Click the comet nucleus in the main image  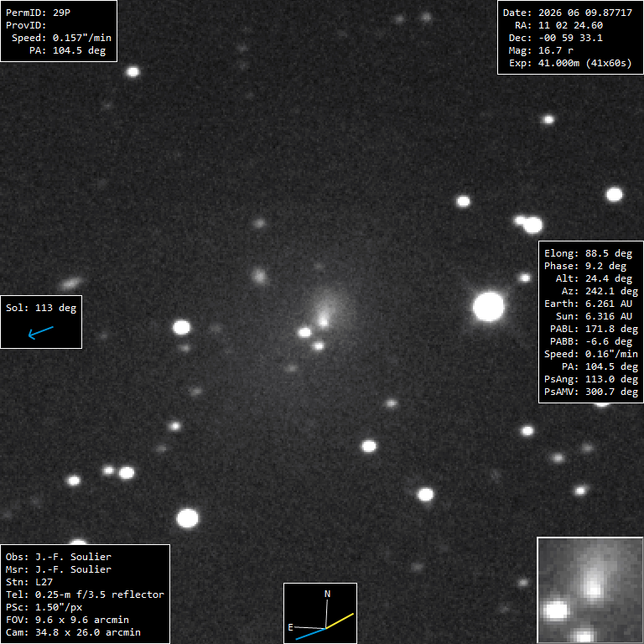click(x=324, y=321)
